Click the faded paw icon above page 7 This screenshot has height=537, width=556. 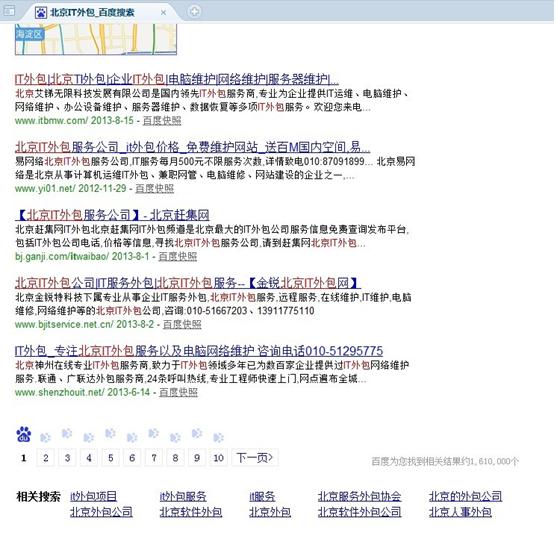tap(154, 433)
